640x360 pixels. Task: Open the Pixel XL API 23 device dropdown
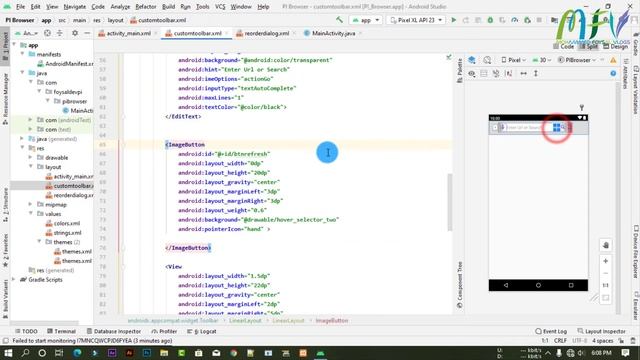416,20
